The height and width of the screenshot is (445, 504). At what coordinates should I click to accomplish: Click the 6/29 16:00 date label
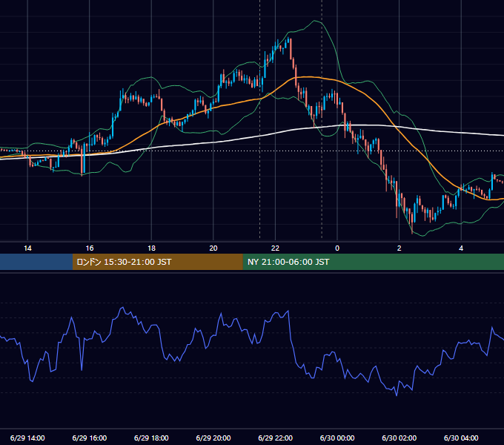click(90, 438)
